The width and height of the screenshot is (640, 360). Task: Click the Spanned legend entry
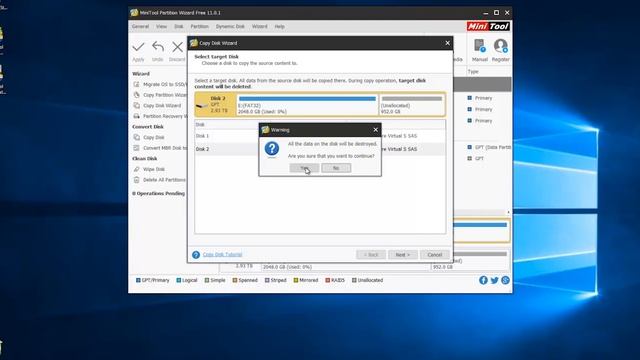click(x=245, y=280)
